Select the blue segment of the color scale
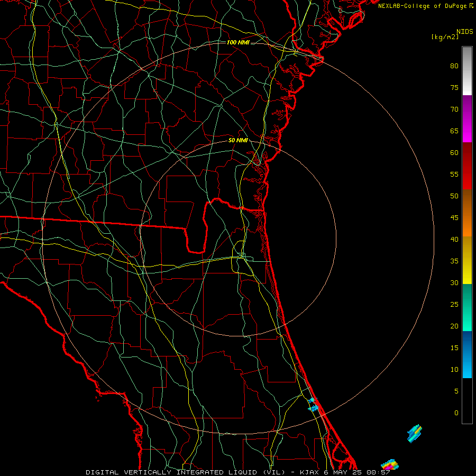The image size is (476, 476). click(x=467, y=354)
